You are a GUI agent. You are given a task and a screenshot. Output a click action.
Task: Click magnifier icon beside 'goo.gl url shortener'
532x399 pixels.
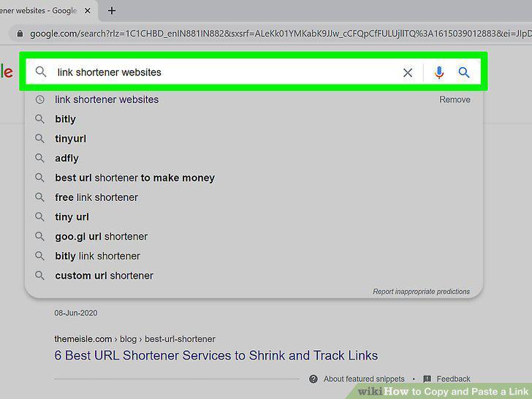(39, 236)
